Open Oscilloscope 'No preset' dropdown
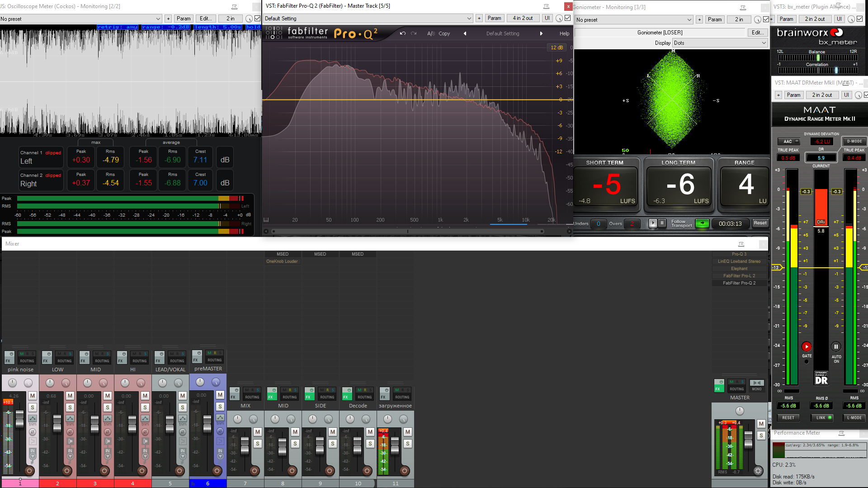868x488 pixels. 81,19
